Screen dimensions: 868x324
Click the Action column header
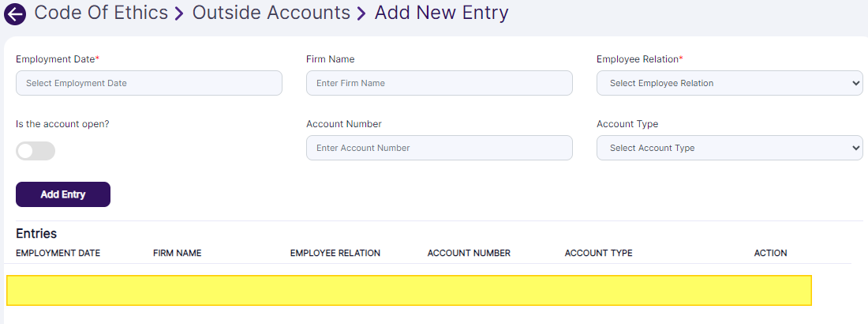tap(771, 253)
